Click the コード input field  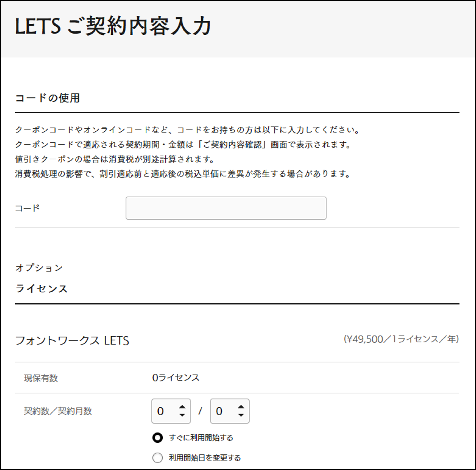tap(226, 208)
